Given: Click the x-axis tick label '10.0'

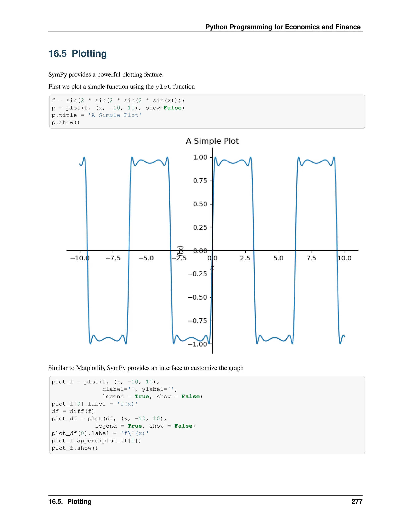Looking at the screenshot, I should 345,258.
